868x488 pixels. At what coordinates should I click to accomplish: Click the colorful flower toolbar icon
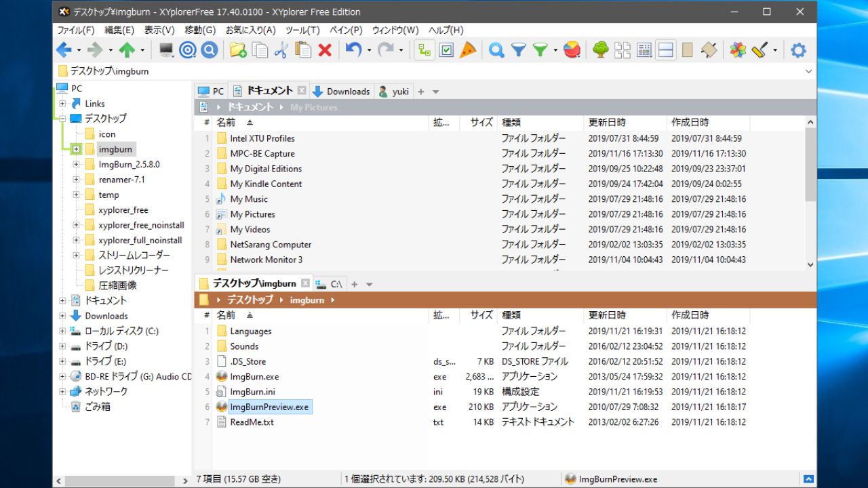pos(738,49)
